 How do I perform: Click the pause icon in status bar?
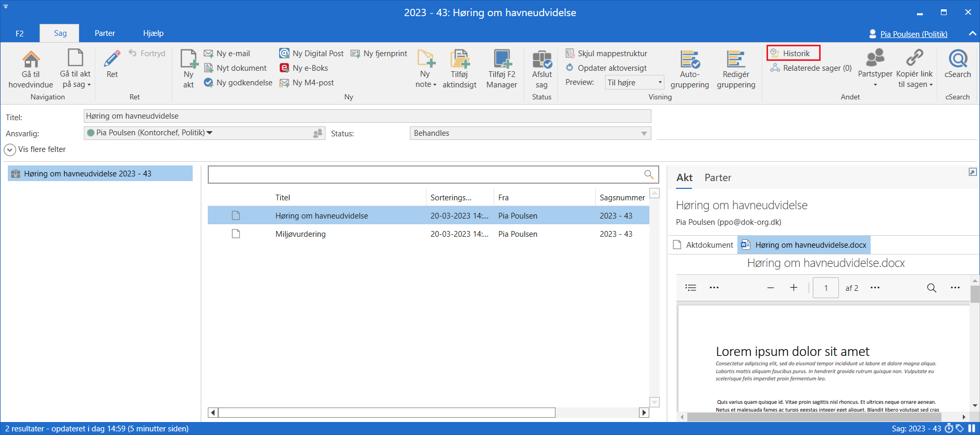[972, 428]
